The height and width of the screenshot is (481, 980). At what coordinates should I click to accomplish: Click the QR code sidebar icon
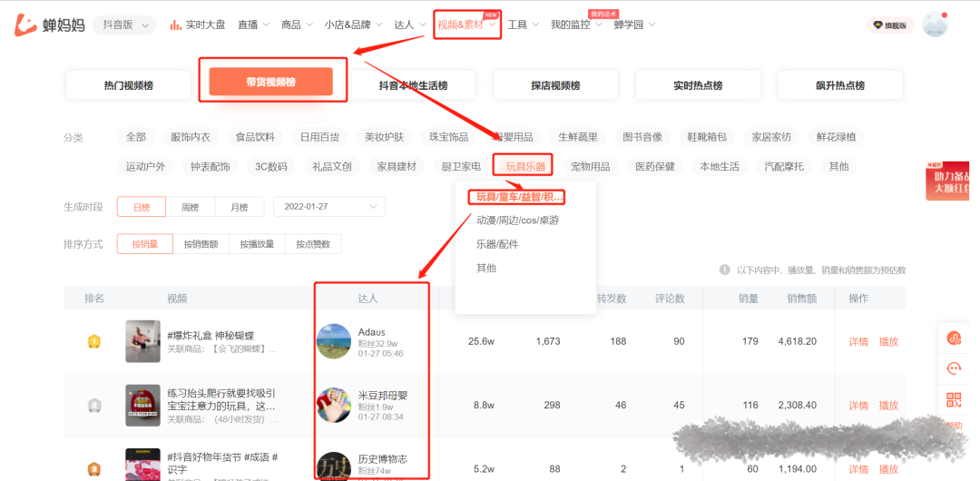click(954, 400)
